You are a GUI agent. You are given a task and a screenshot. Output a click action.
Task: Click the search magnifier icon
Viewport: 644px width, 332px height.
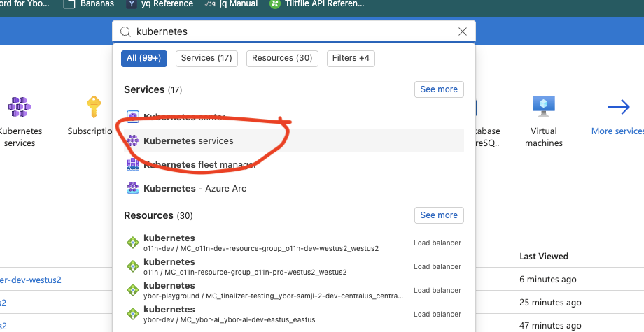pyautogui.click(x=125, y=31)
